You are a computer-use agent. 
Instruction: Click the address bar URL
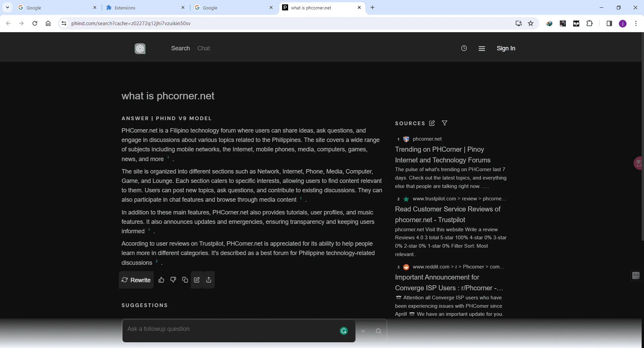pos(131,23)
